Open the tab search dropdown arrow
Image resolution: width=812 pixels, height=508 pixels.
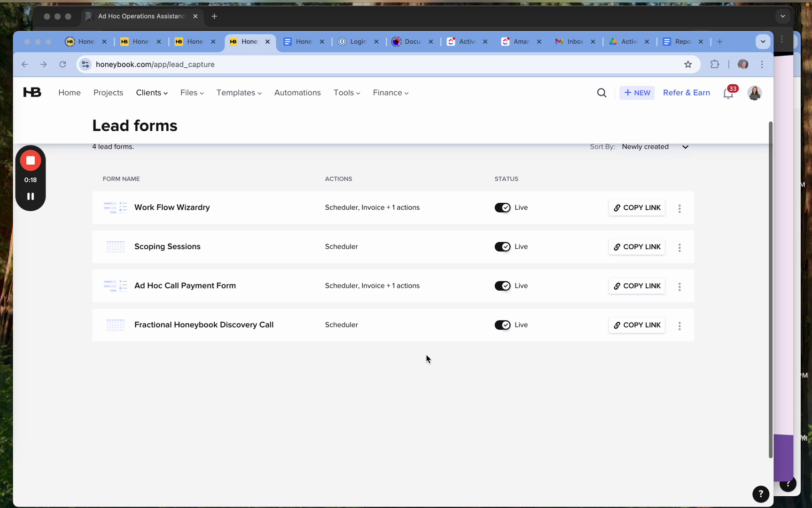point(763,42)
